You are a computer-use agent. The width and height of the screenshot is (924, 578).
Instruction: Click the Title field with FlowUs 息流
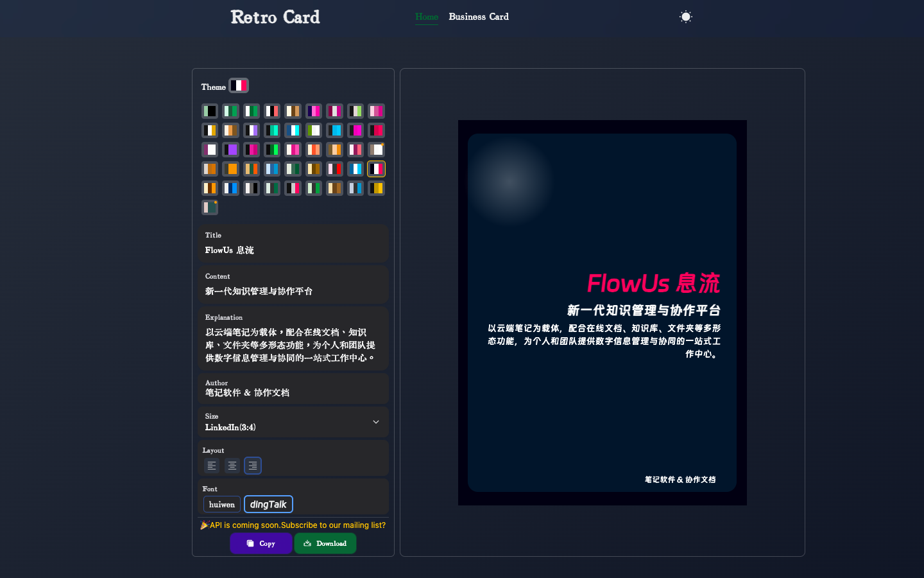(293, 243)
